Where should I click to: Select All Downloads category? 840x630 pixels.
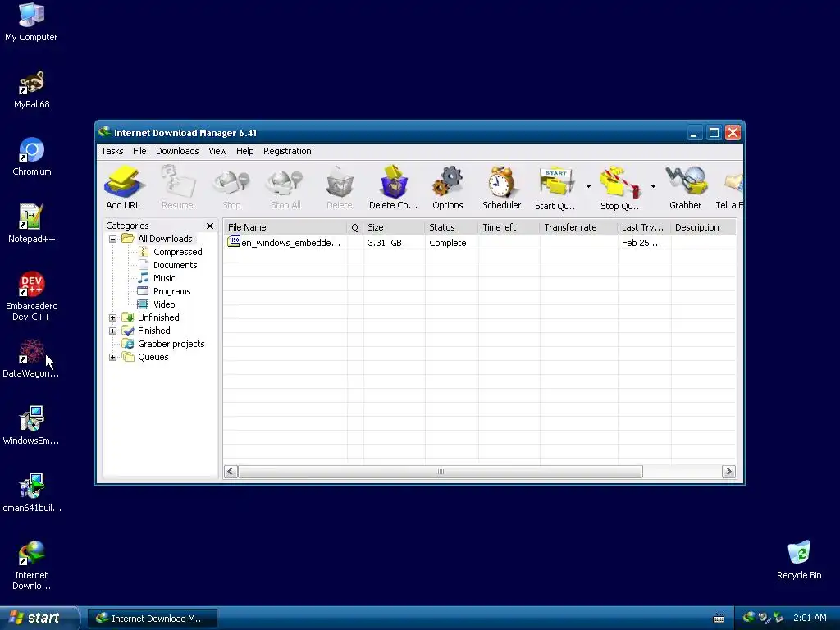pos(165,239)
